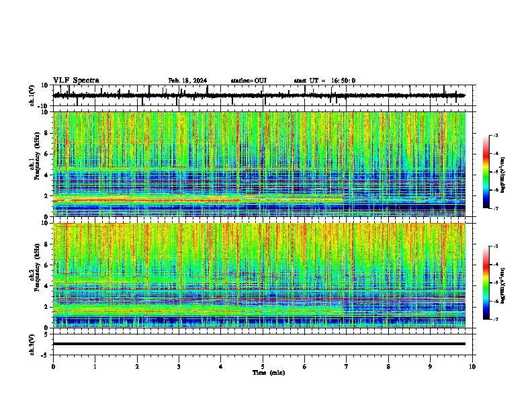Click the "-3" label atop ch.1 colorbar

495,135
